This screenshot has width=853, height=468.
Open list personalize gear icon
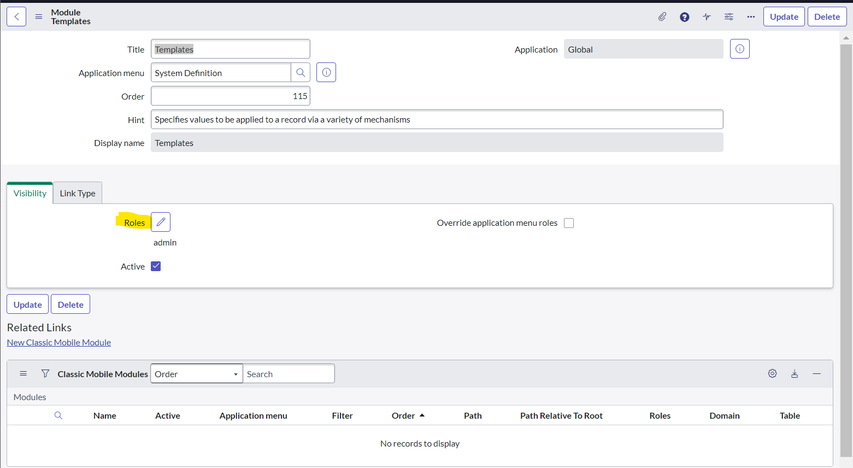[772, 374]
